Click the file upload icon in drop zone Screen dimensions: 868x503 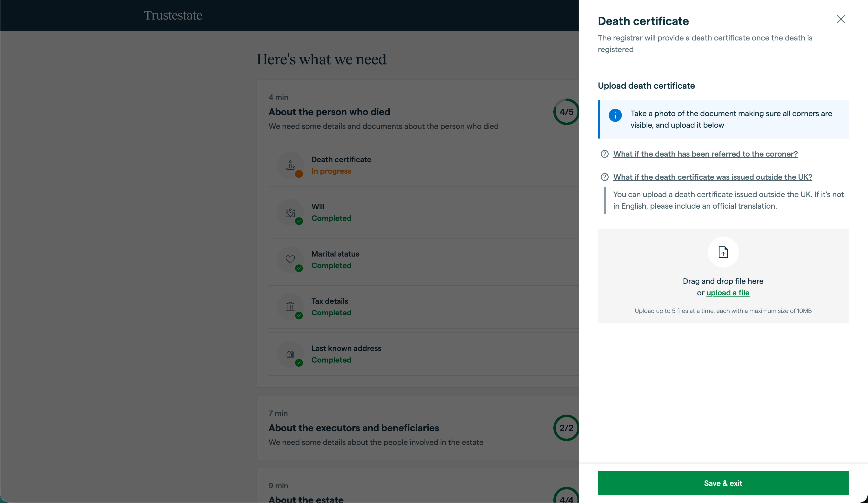[723, 252]
